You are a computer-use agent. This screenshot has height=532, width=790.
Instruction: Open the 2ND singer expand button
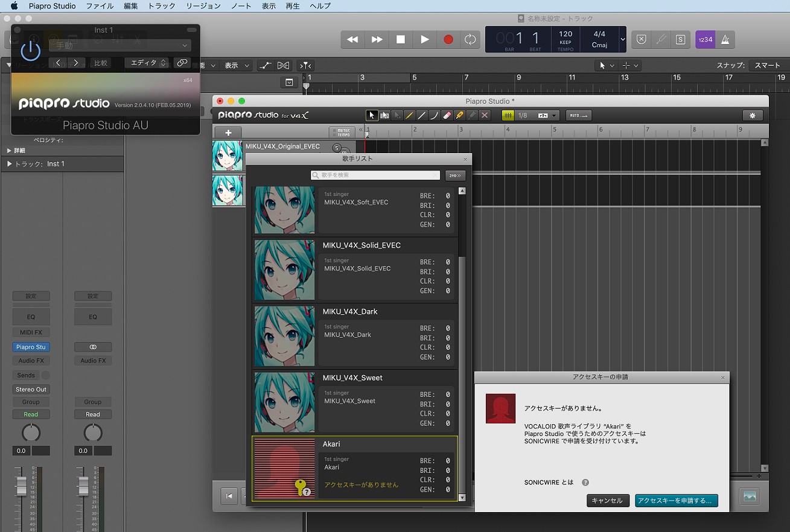tap(456, 176)
